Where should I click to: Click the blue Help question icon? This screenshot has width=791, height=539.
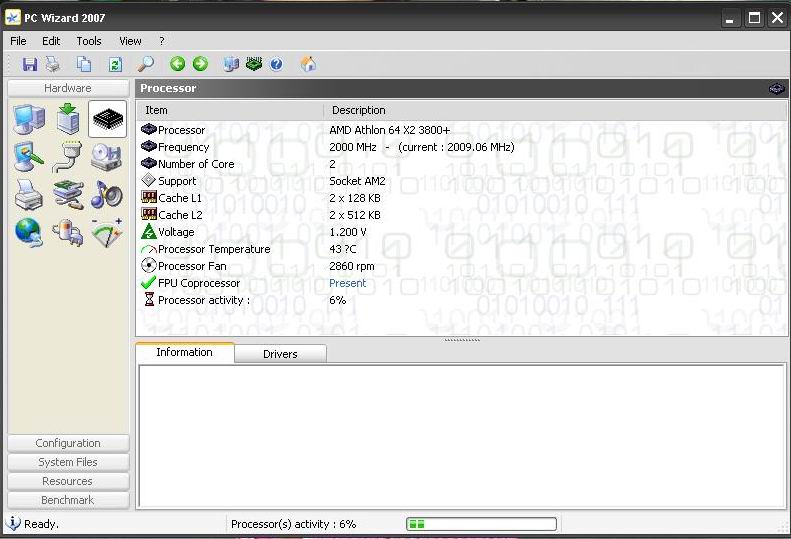point(276,64)
